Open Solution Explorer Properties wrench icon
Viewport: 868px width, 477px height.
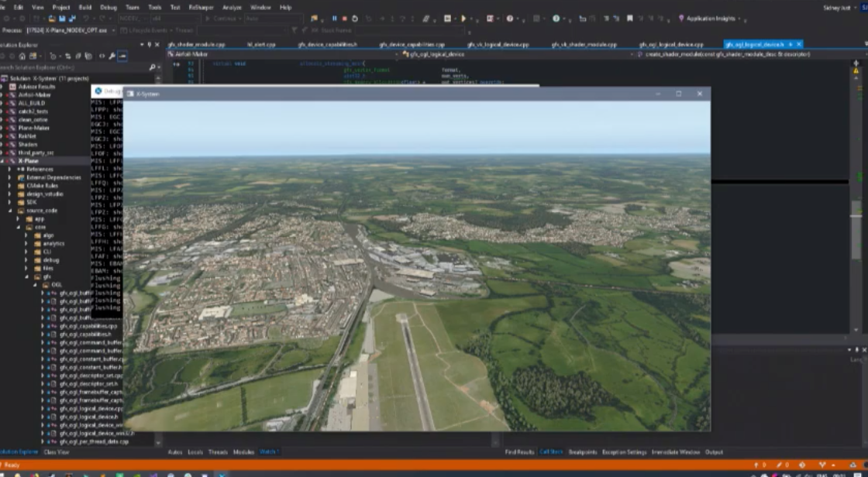click(113, 57)
